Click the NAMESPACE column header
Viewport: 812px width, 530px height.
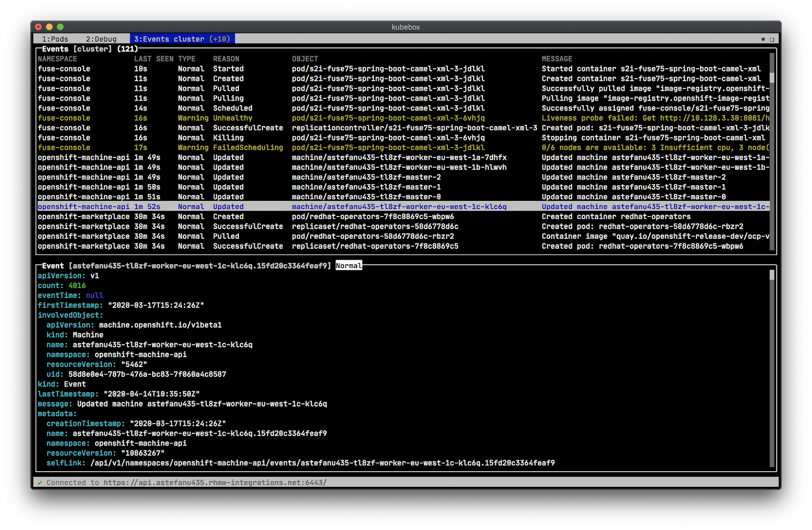pyautogui.click(x=57, y=59)
